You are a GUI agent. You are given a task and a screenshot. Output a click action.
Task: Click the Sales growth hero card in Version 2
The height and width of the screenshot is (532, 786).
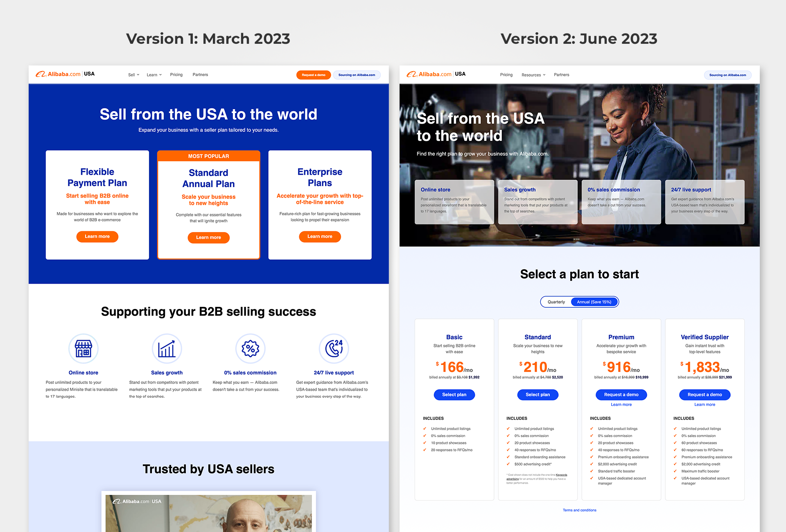click(538, 202)
